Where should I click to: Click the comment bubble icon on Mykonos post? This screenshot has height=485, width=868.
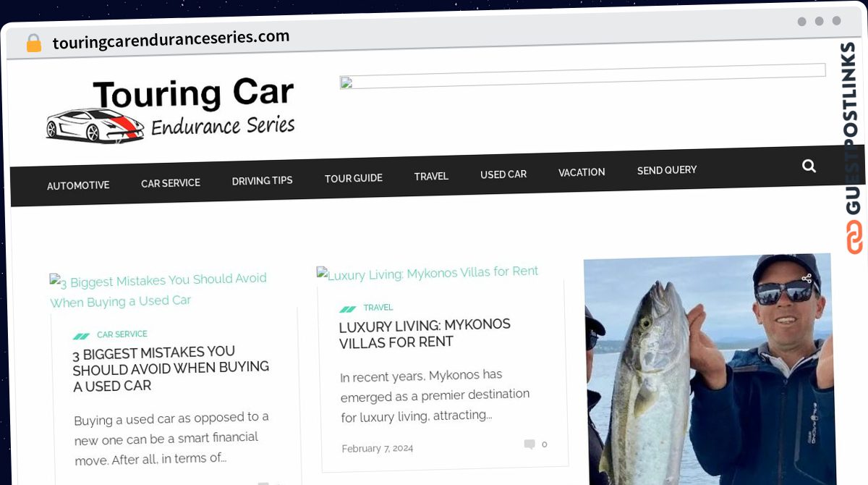pos(529,444)
